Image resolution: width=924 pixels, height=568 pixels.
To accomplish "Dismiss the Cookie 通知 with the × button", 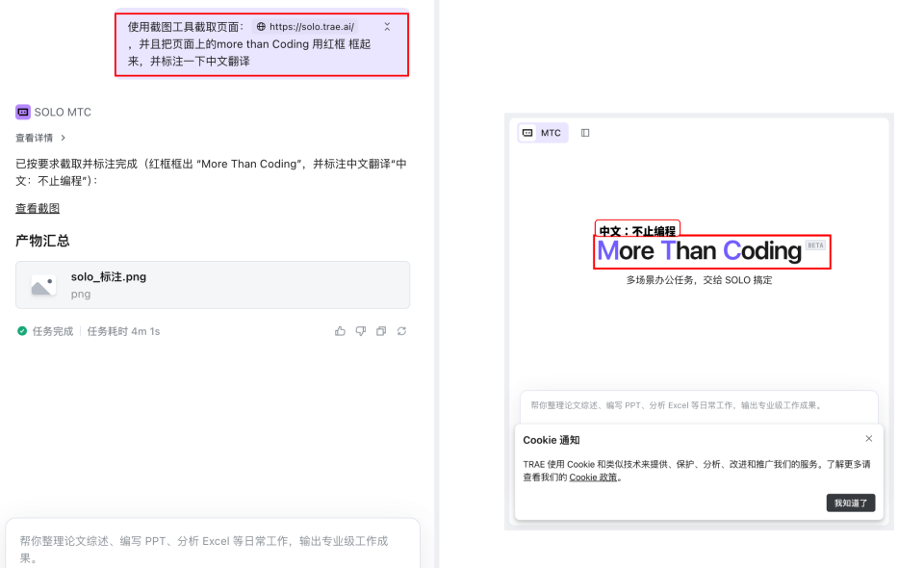I will coord(868,438).
